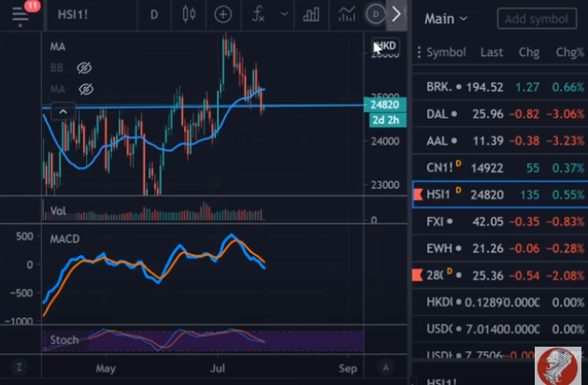The image size is (588, 385).
Task: Change the D timeframe interval
Action: (154, 15)
